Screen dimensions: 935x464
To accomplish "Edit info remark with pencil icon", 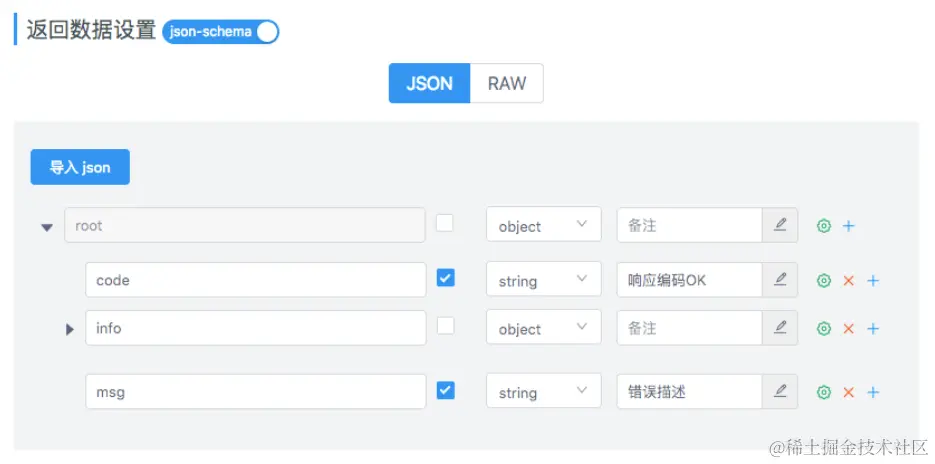I will pyautogui.click(x=780, y=327).
